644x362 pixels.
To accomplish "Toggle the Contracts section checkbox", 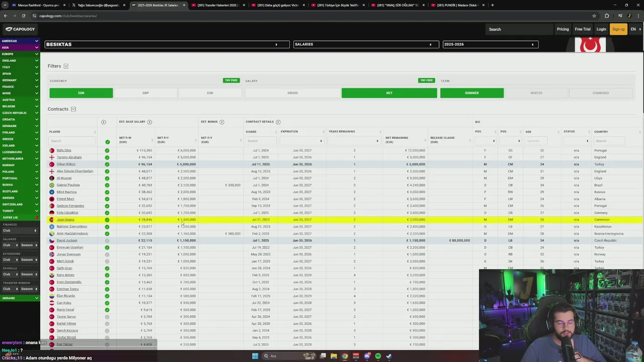I will click(x=73, y=109).
